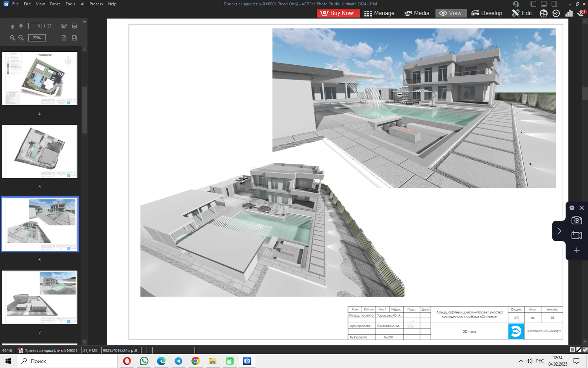Select page 6 thumbnail
The height and width of the screenshot is (368, 588).
point(40,224)
